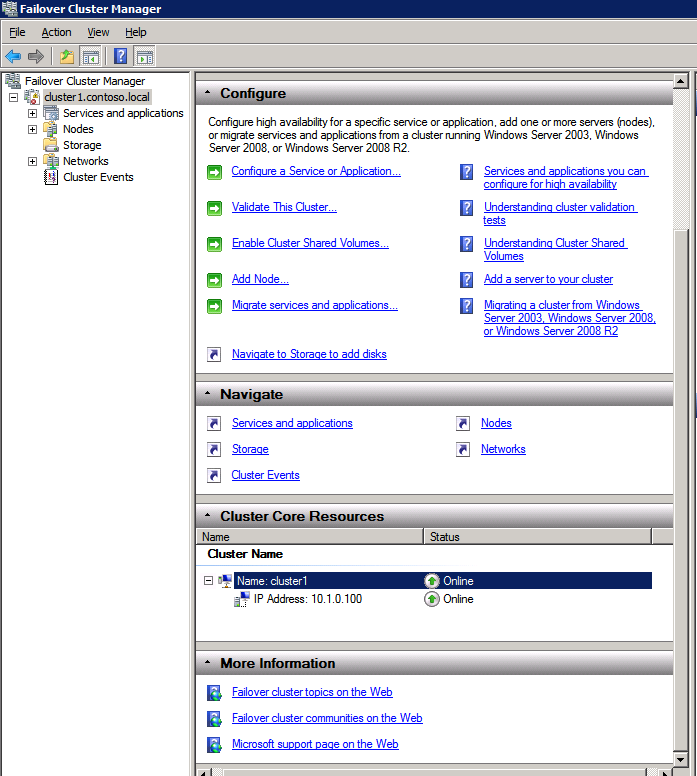Click the web icon beside Failover cluster communities on the Web
The width and height of the screenshot is (697, 776).
point(214,719)
